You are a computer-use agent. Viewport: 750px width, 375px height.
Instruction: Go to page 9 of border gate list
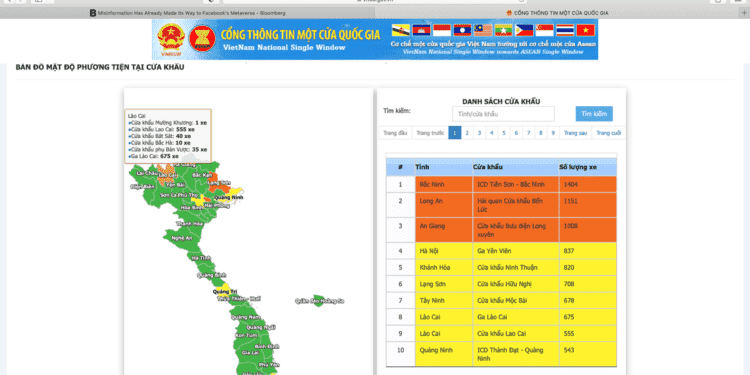(553, 133)
